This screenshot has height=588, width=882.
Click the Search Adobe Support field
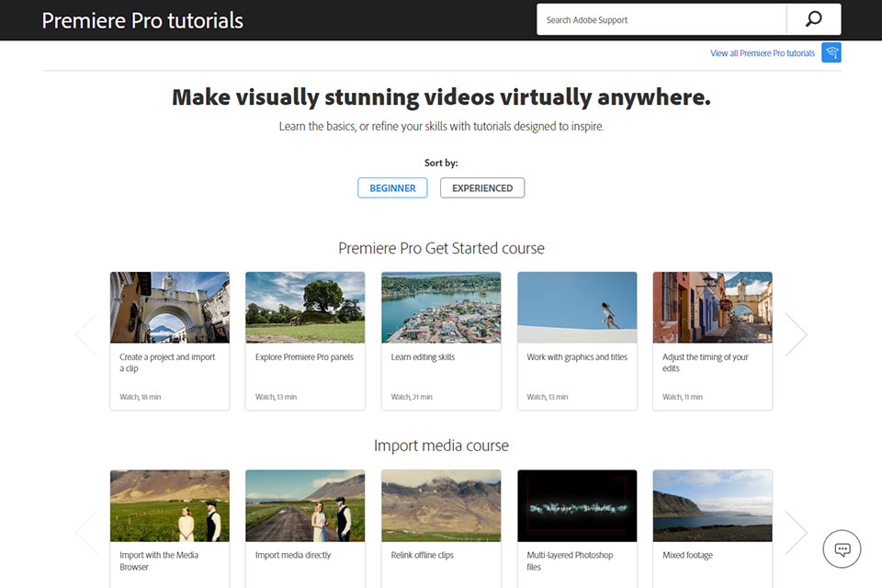point(661,19)
